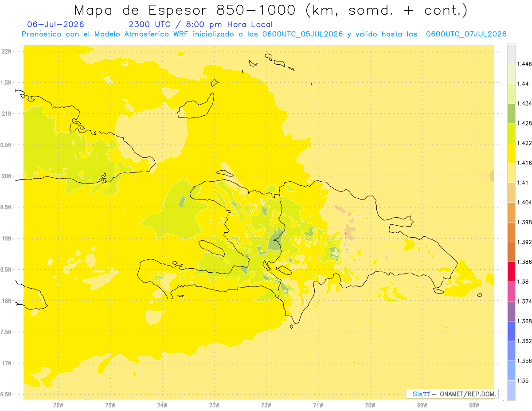Click the pink colorbar swatch between 1.374 and 1.38
Screen dimensions: 532x411
pos(511,291)
